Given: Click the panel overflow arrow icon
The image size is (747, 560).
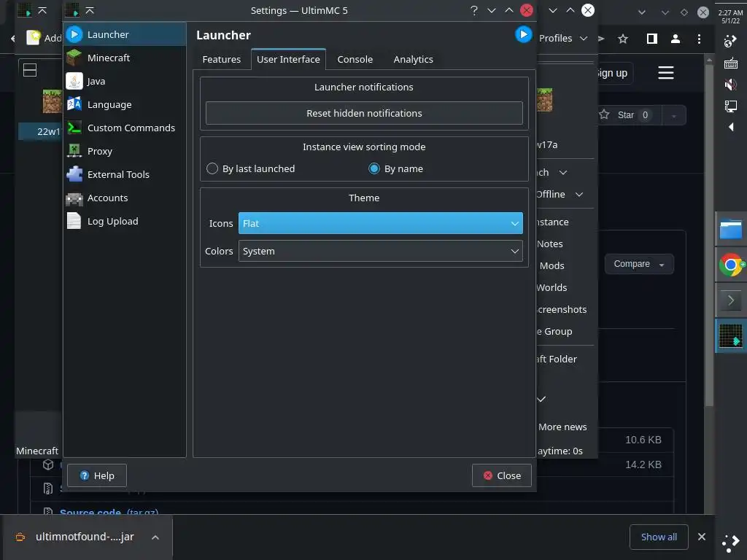Looking at the screenshot, I should [x=730, y=300].
